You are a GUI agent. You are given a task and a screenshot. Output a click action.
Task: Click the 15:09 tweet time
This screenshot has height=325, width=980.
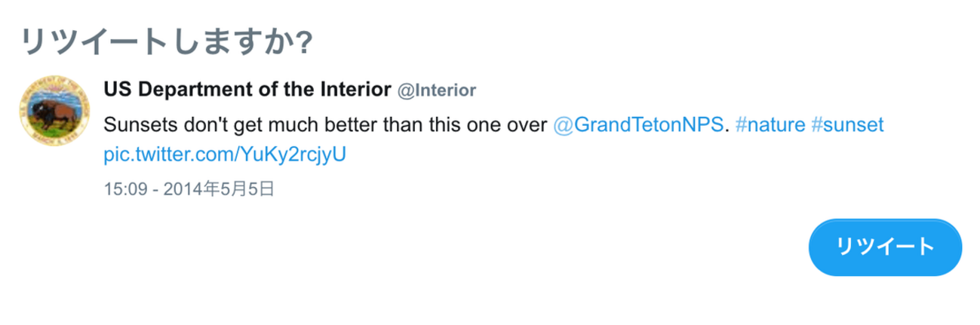(121, 189)
